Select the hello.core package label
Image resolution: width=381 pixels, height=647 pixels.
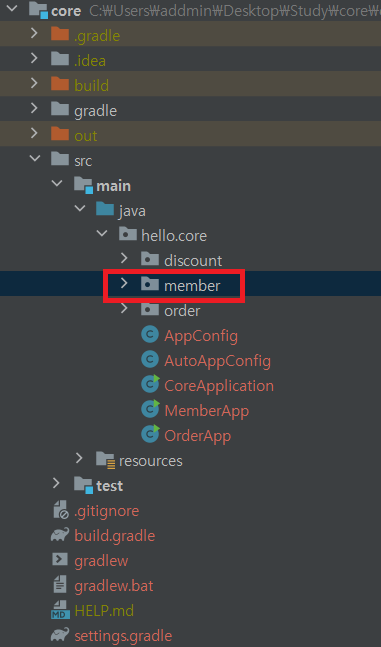click(x=174, y=236)
